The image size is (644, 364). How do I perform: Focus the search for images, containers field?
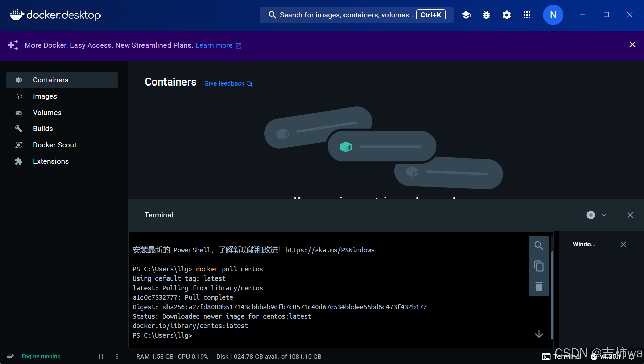coord(356,15)
